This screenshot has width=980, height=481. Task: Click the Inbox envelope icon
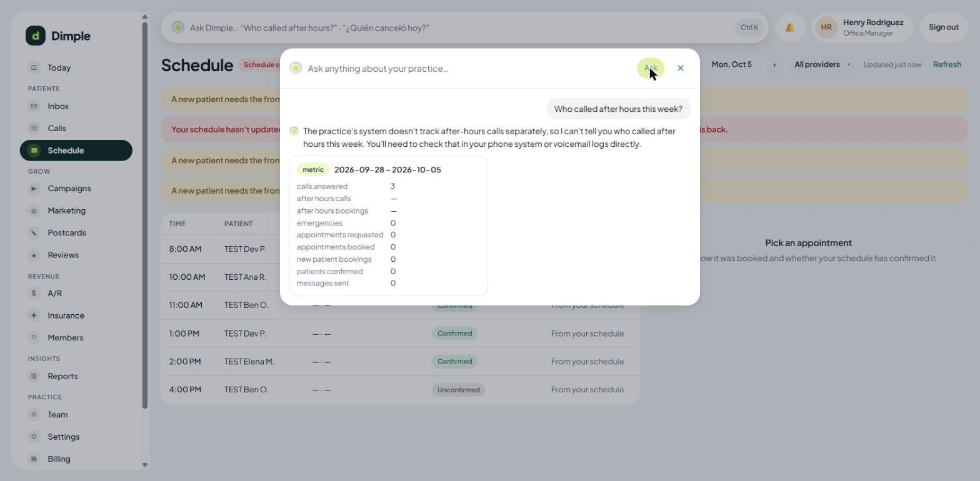pyautogui.click(x=34, y=106)
